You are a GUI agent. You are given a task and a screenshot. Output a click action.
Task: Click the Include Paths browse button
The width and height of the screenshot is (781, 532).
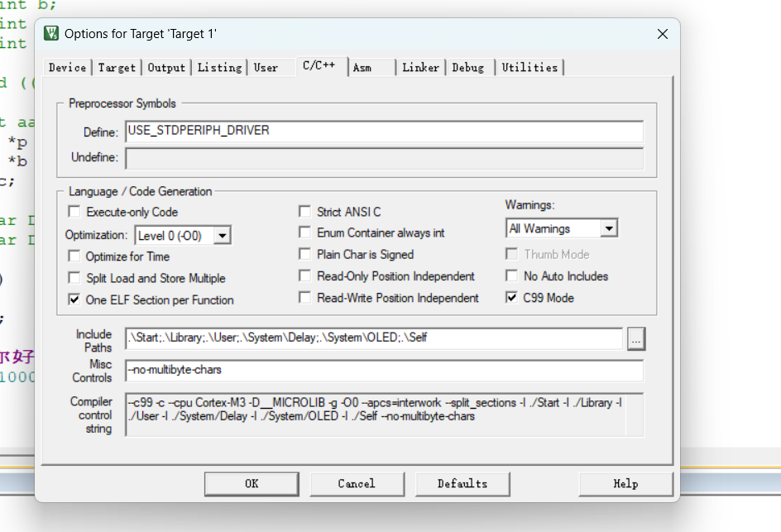coord(636,338)
